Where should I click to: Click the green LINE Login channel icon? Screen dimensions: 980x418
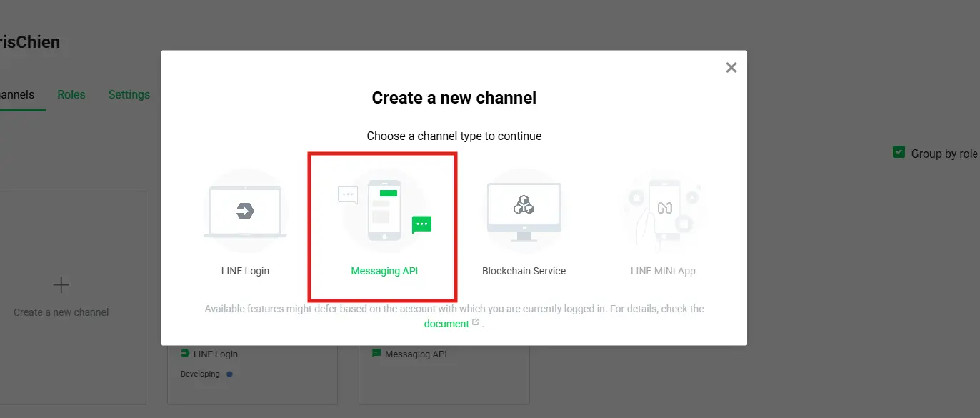click(x=186, y=354)
